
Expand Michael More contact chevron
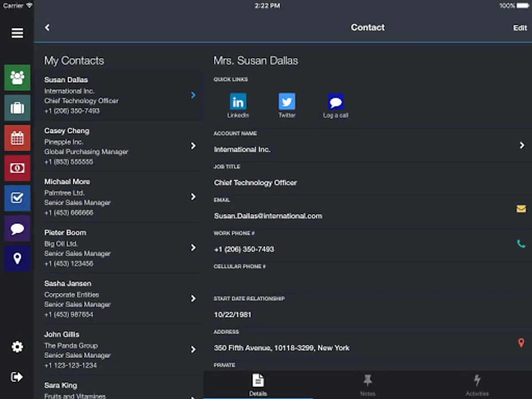(193, 196)
